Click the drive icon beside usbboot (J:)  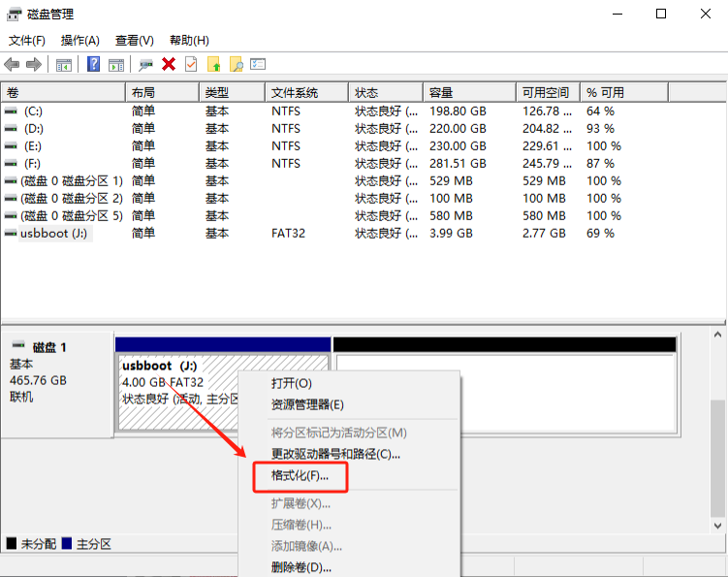click(x=11, y=233)
